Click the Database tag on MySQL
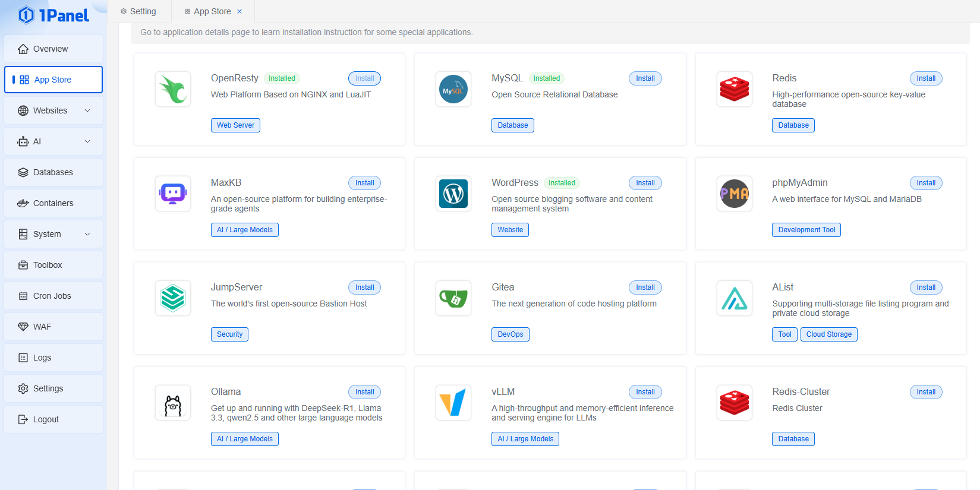The width and height of the screenshot is (980, 490). [513, 125]
